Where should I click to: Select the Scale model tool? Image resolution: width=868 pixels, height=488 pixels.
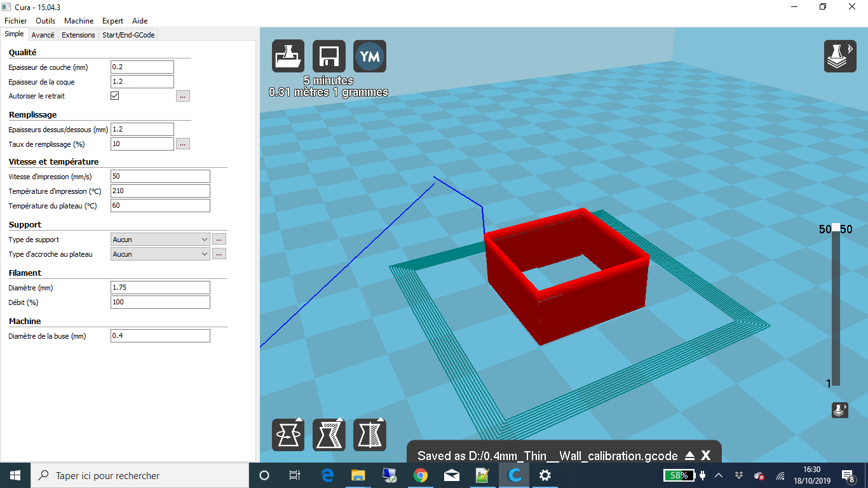(329, 435)
